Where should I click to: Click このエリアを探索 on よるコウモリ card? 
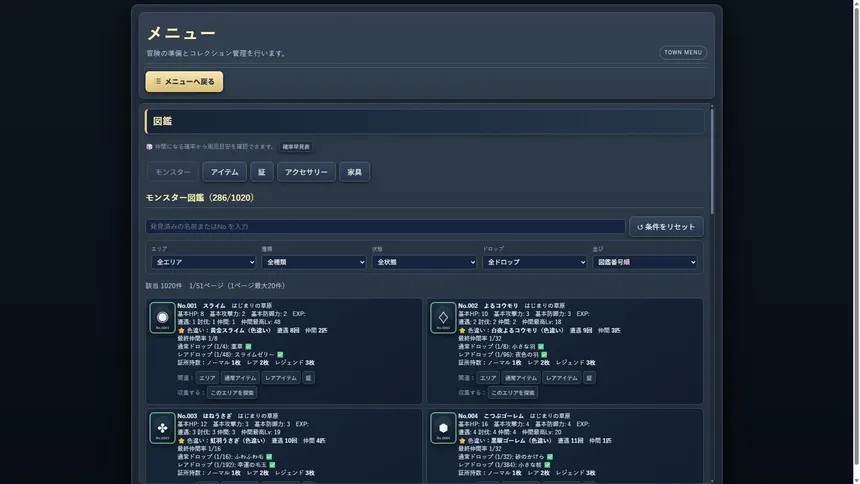[513, 392]
